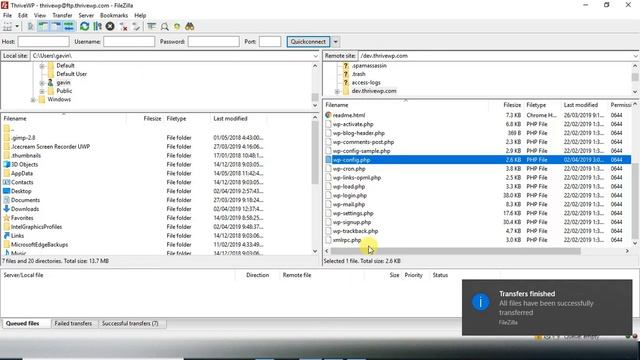Click the Quickconnect button
Viewport: 640px width, 360px height.
click(308, 42)
